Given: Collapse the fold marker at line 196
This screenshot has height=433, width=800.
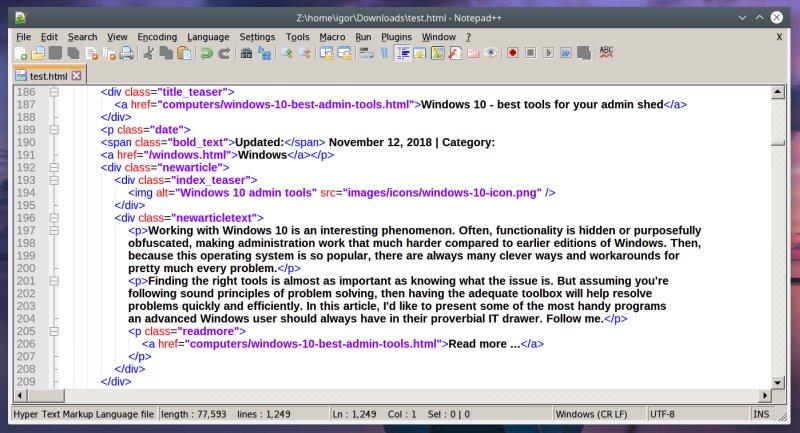Looking at the screenshot, I should [54, 218].
